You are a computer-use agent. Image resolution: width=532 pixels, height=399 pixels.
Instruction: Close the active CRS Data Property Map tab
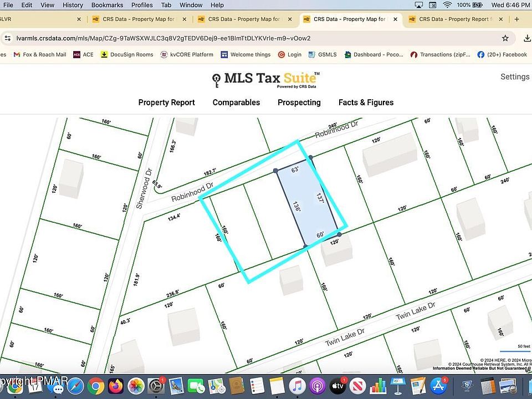395,19
